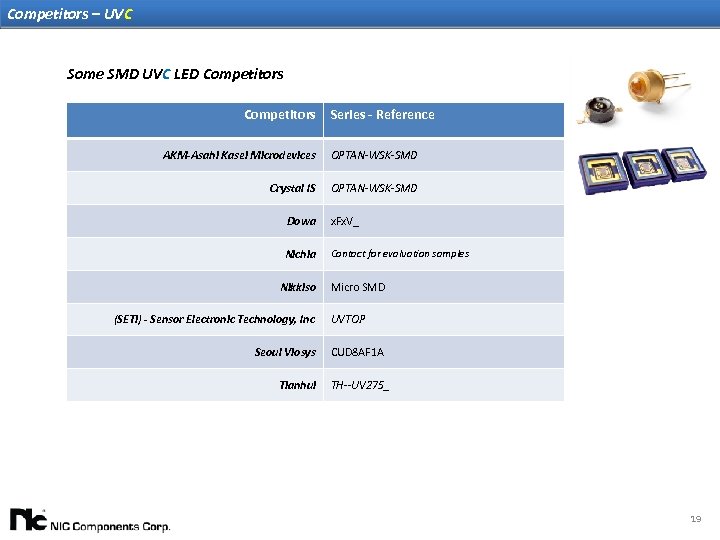This screenshot has height=540, width=720.
Task: Select the 'Nikkiso' competitor cell
Action: 195,287
